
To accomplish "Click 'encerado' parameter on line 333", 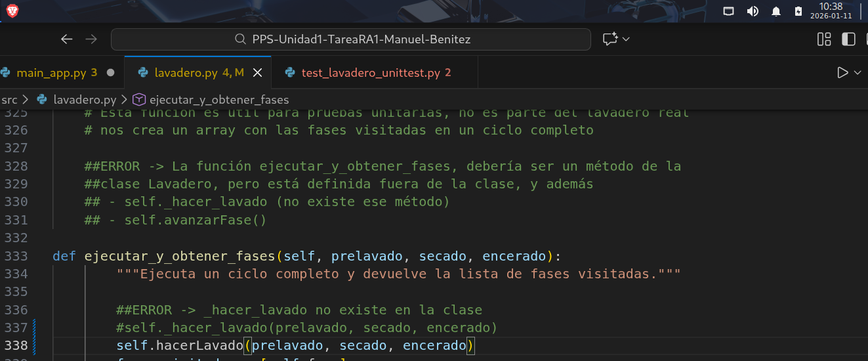I will click(x=514, y=256).
